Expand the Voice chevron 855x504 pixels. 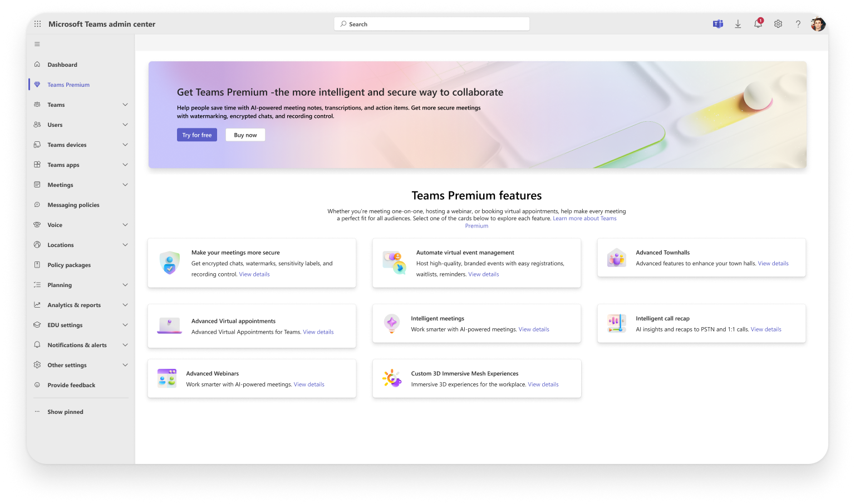tap(125, 225)
